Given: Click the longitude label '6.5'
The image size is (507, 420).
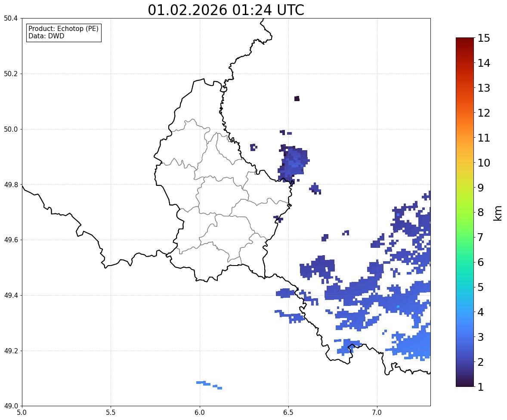Looking at the screenshot, I should click(288, 413).
